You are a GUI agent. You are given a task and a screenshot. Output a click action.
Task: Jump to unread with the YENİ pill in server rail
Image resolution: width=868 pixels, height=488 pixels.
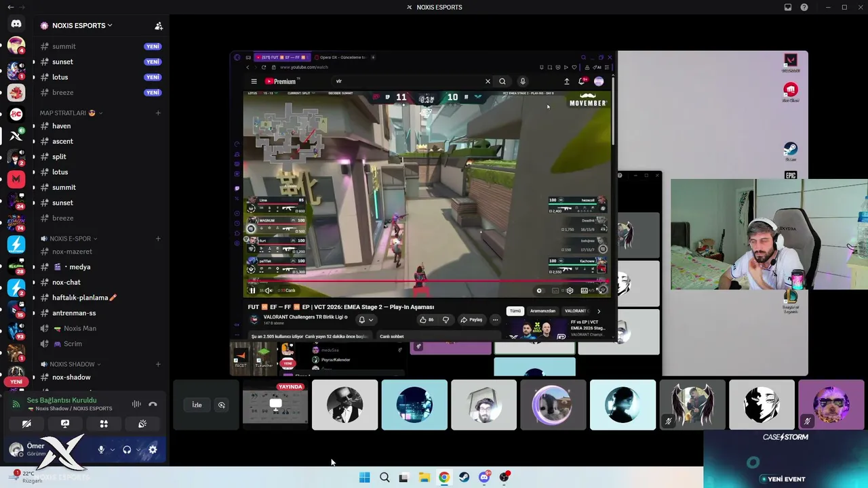click(16, 382)
